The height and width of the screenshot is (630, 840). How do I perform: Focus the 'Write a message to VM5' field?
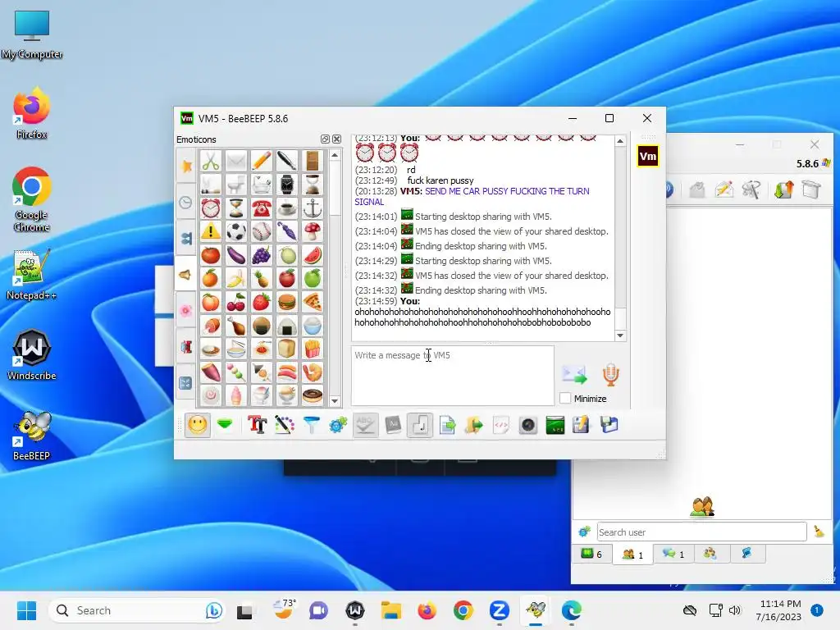(453, 376)
